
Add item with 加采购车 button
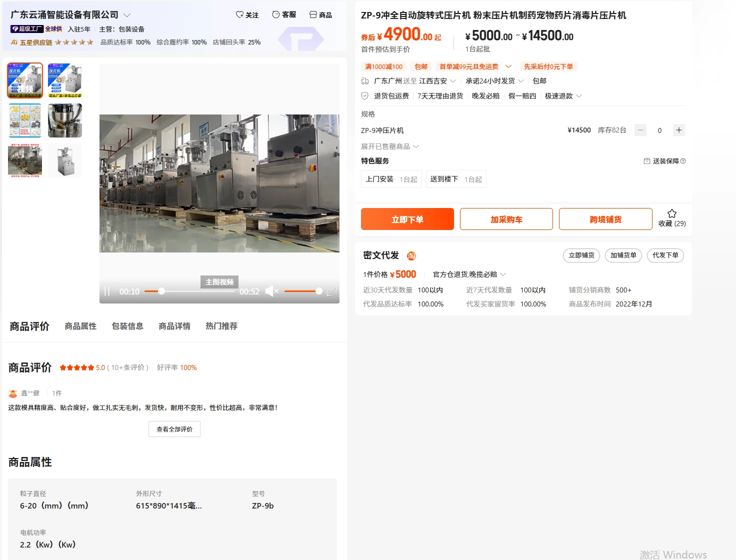coord(506,219)
